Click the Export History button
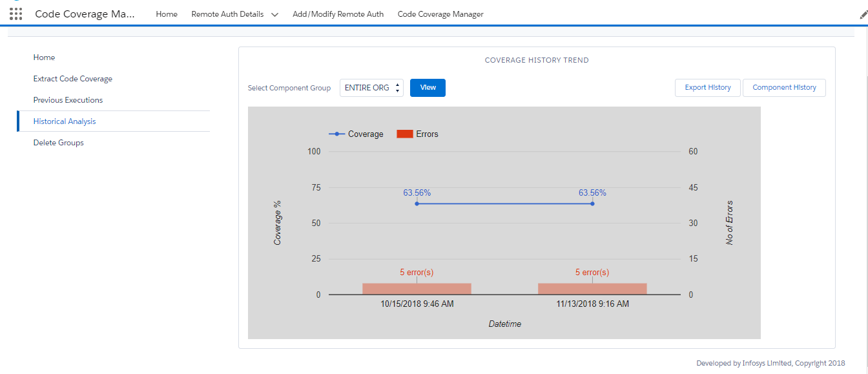This screenshot has height=374, width=868. (x=707, y=87)
